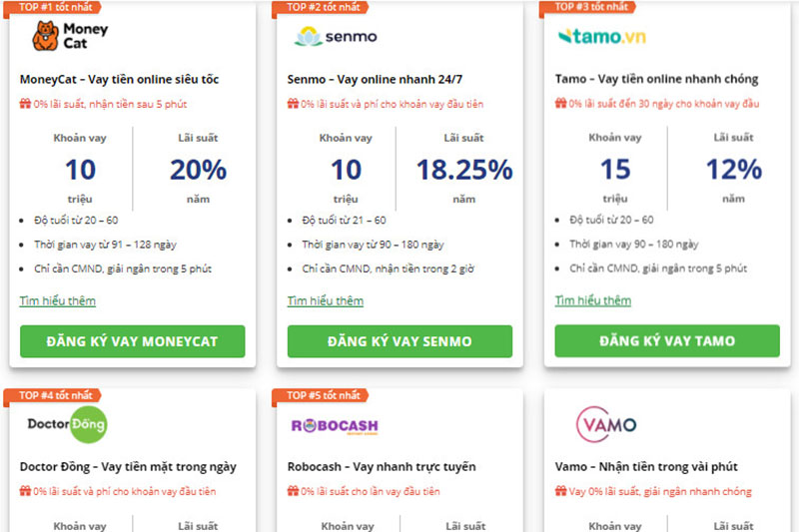Click the MoneyCat cat logo
799x532 pixels.
(70, 36)
